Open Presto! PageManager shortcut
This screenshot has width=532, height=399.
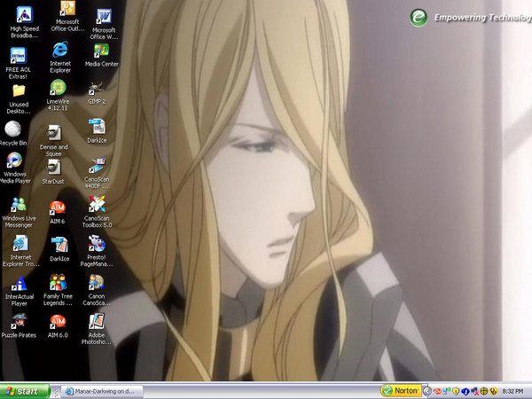(97, 251)
